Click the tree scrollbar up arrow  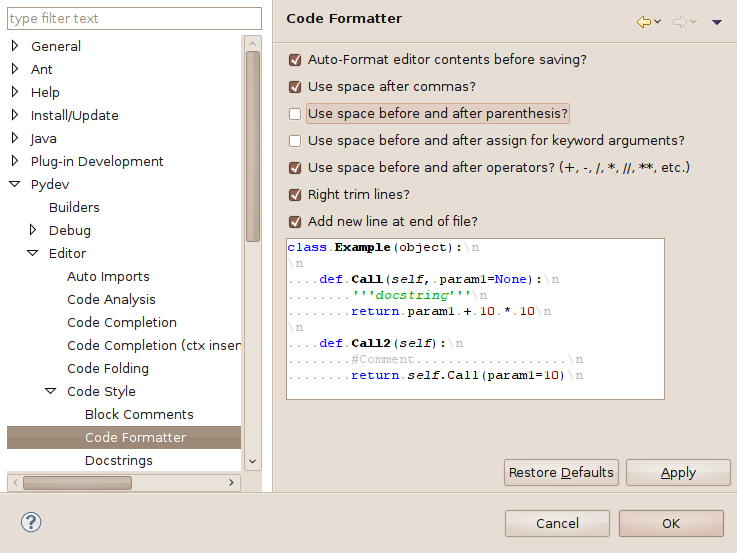click(252, 44)
